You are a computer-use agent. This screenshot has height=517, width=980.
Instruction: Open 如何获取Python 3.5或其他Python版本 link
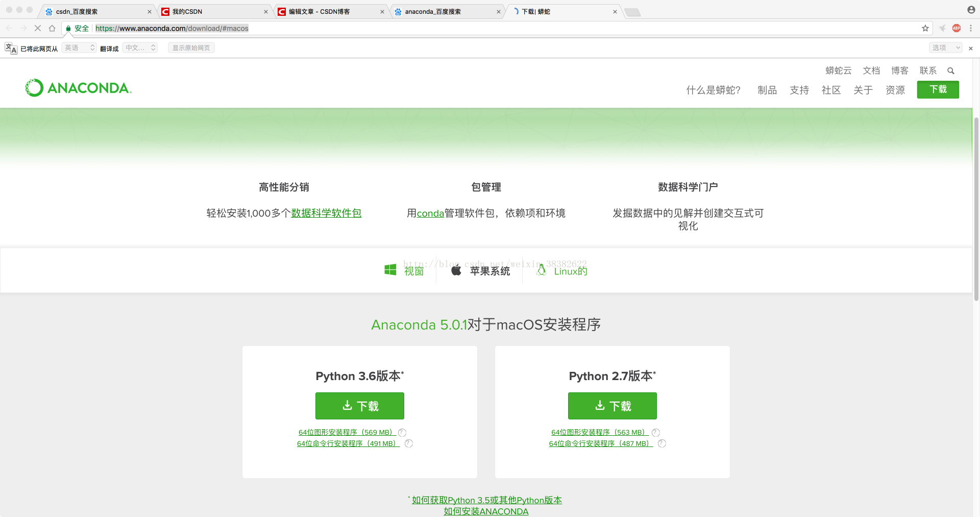[x=487, y=500]
